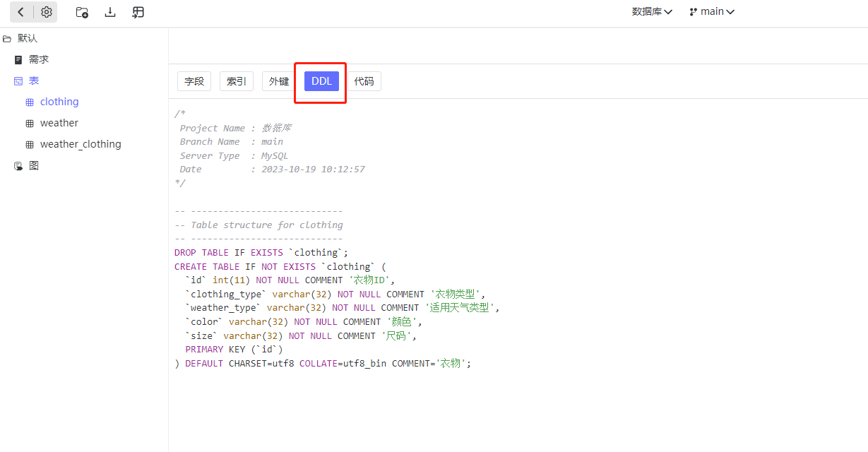Click the add folder icon in toolbar
Screen dimensions: 868x452
[81, 12]
